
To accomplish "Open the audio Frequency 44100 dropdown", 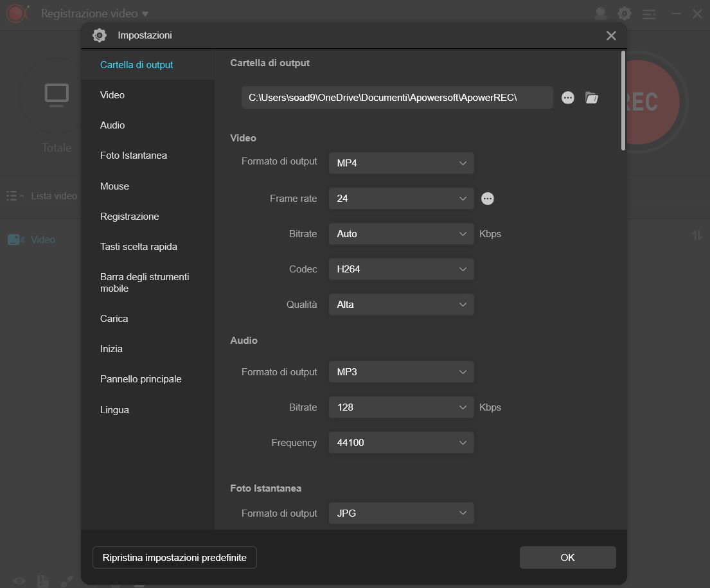I will tap(401, 442).
